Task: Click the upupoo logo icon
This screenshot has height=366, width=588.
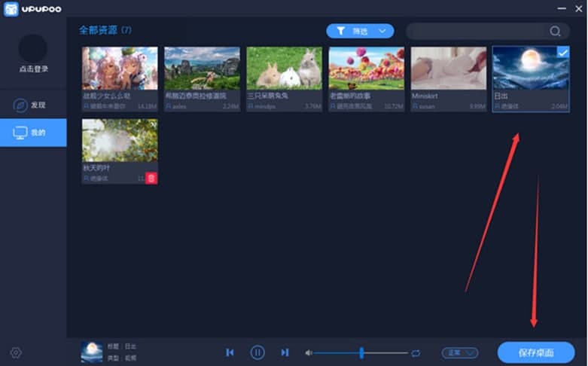Action: click(x=12, y=8)
